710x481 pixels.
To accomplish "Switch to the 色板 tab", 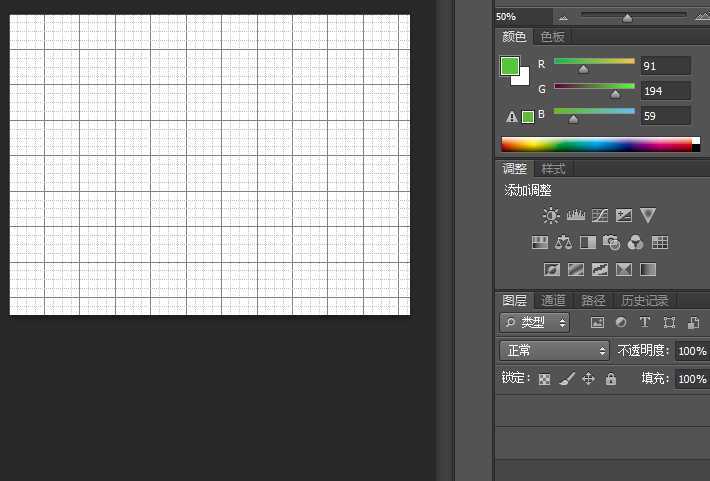I will point(552,37).
